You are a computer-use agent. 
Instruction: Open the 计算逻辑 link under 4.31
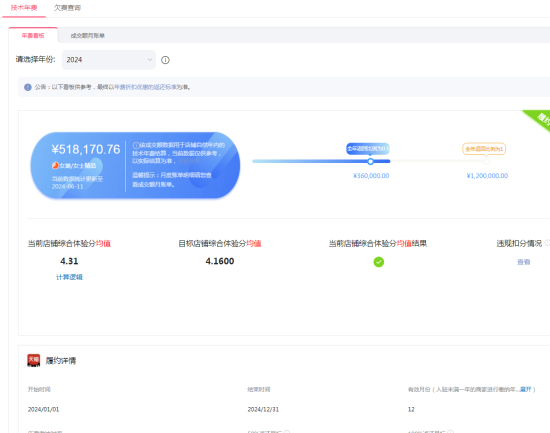(x=69, y=277)
